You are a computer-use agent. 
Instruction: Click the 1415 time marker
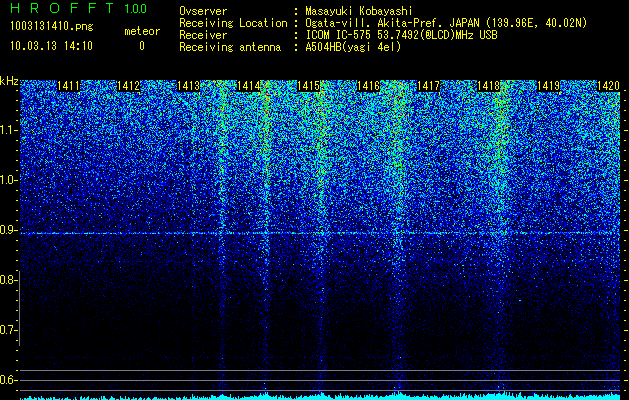tap(308, 86)
